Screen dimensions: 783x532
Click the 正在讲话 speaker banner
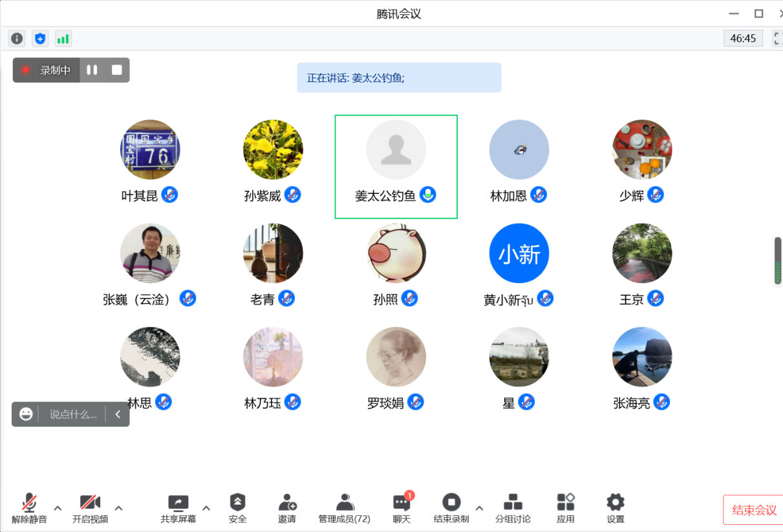pyautogui.click(x=399, y=78)
